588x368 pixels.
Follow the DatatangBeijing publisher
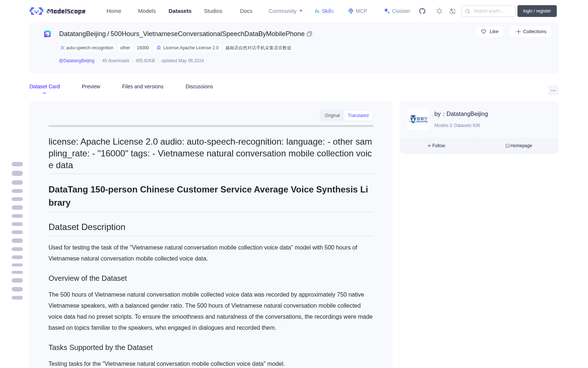(x=436, y=146)
